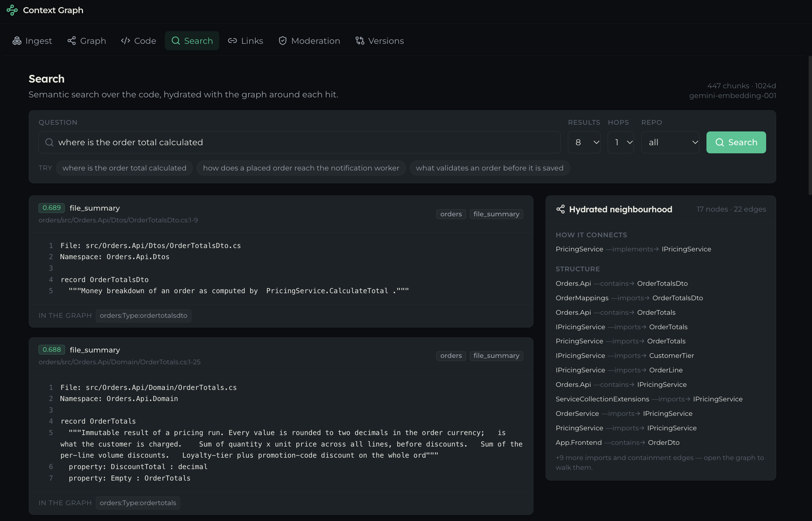Open the Repo filter dropdown
The width and height of the screenshot is (812, 521).
[670, 142]
